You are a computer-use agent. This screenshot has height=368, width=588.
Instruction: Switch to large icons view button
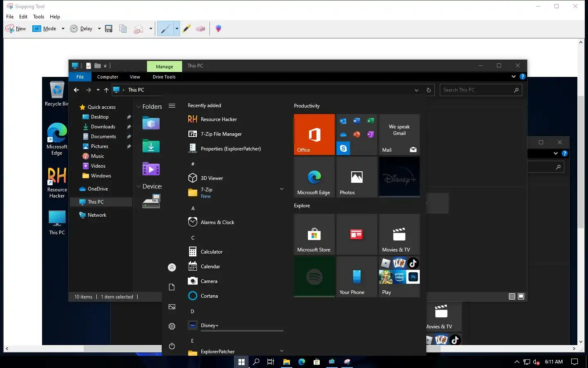(x=521, y=296)
